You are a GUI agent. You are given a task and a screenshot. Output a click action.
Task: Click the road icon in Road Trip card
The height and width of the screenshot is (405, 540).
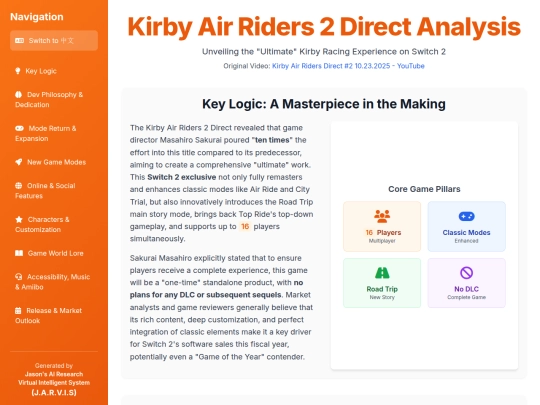[x=382, y=273]
